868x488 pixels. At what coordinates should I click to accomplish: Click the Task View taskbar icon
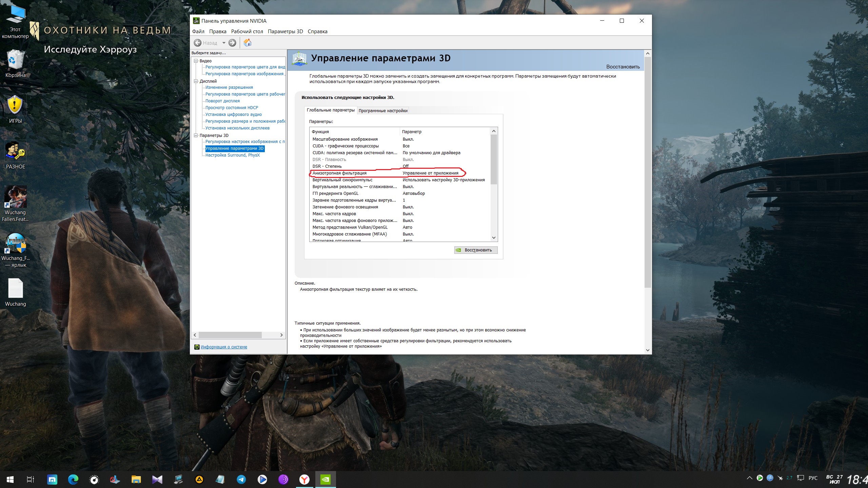pyautogui.click(x=31, y=479)
